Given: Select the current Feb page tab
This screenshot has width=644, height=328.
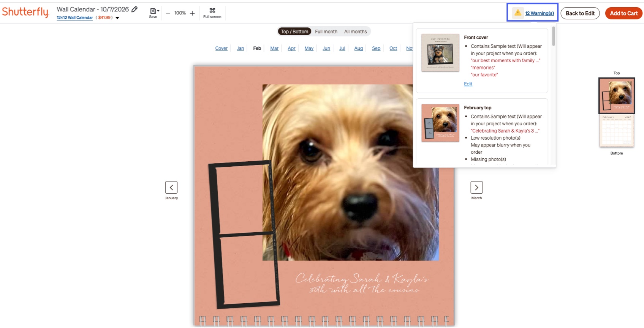Looking at the screenshot, I should [x=257, y=48].
